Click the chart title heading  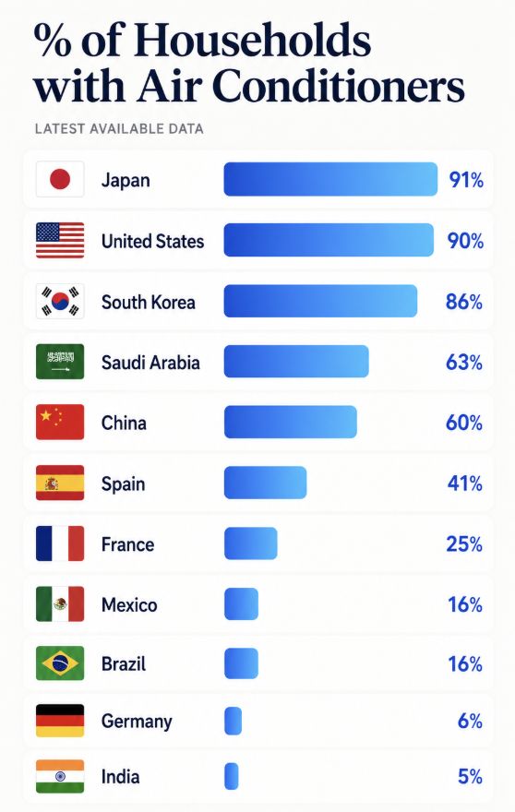click(248, 62)
